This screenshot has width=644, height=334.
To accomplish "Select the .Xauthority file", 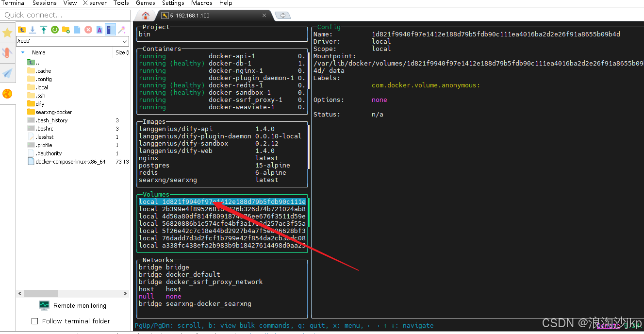I will point(45,153).
